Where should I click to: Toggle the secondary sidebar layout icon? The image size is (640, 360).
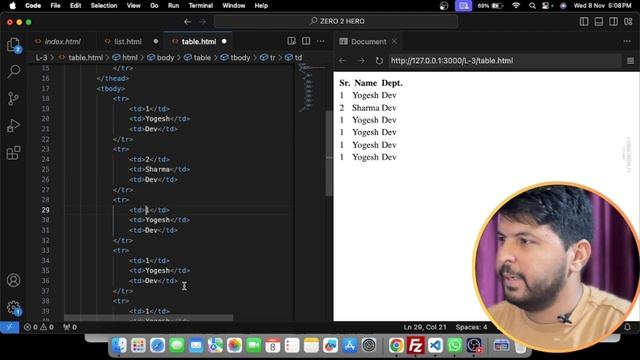pyautogui.click(x=613, y=21)
